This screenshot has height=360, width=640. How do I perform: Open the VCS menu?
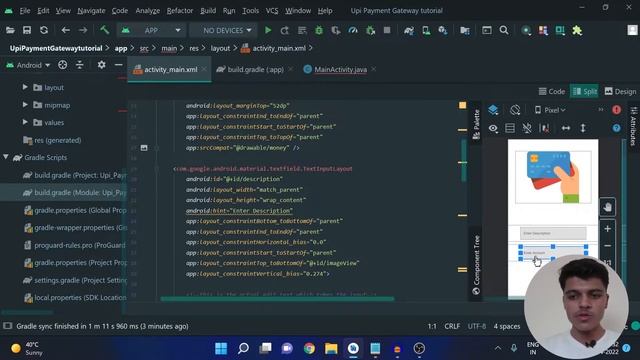click(x=272, y=11)
